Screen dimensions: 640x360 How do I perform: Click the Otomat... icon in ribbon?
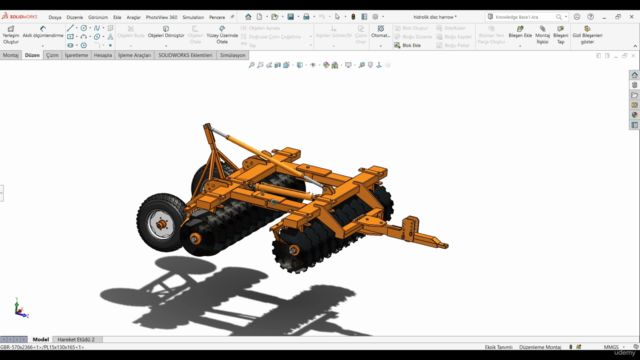click(380, 29)
